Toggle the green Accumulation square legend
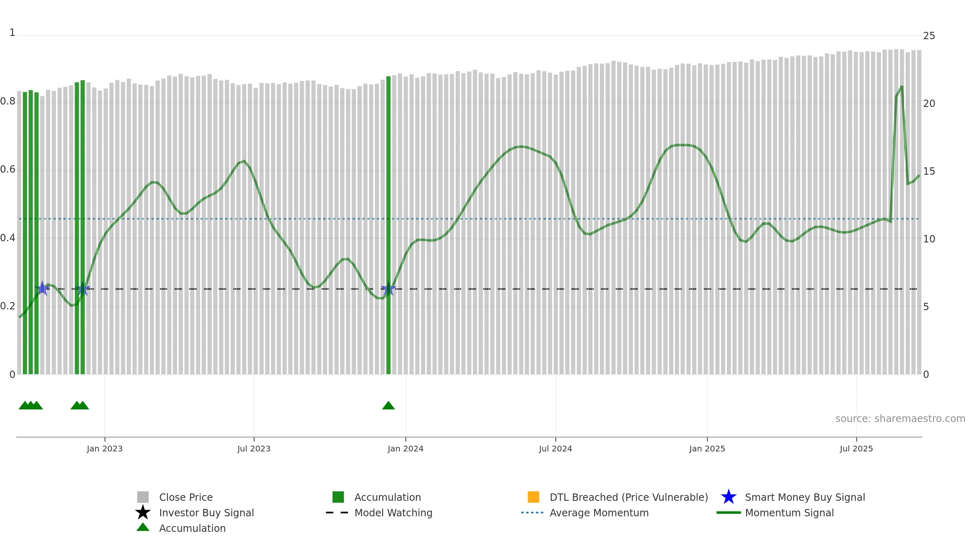 point(338,497)
